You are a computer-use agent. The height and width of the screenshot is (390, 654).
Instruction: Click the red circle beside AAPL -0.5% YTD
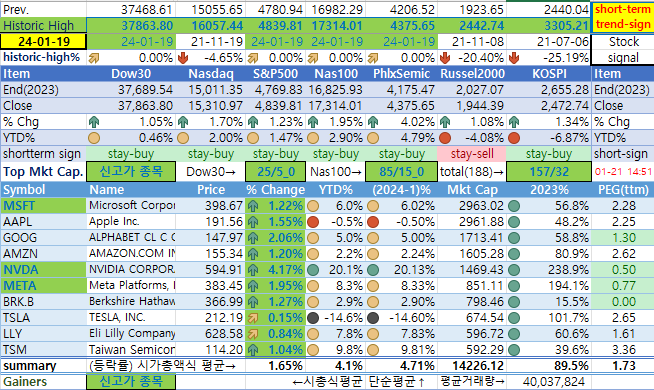click(x=313, y=222)
